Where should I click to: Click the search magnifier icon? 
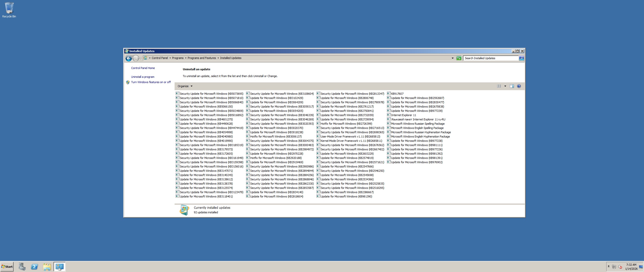pyautogui.click(x=521, y=58)
